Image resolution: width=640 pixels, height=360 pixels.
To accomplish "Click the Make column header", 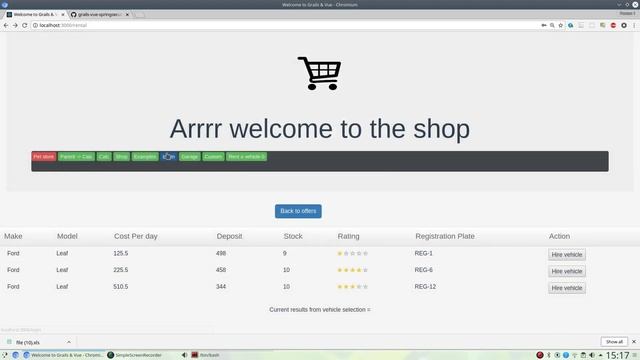I will (13, 236).
